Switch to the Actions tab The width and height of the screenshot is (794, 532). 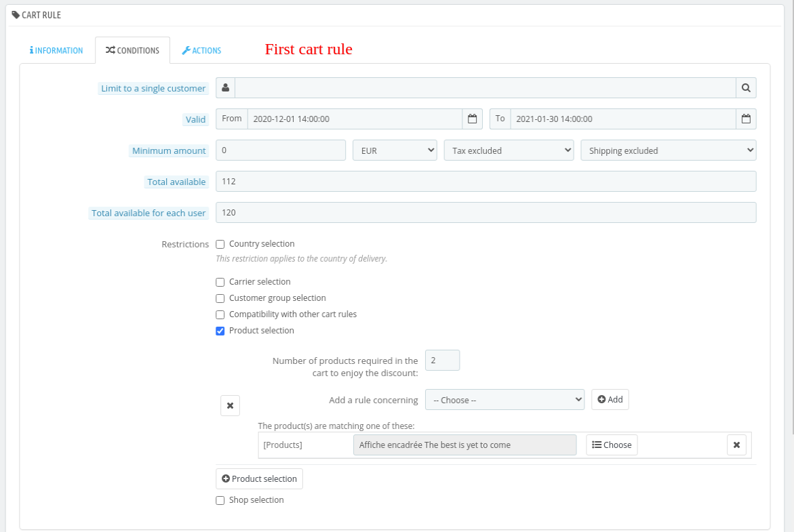pyautogui.click(x=201, y=49)
